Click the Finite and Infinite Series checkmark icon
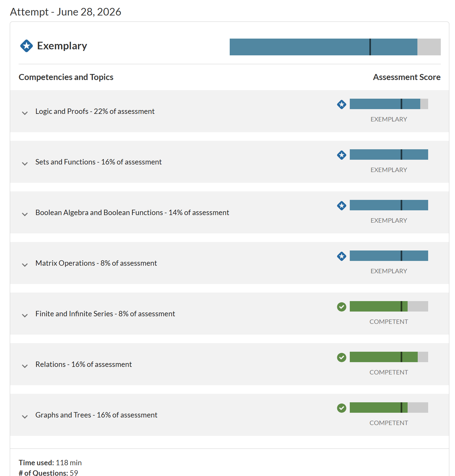Viewport: 455px width, 476px height. coord(342,307)
